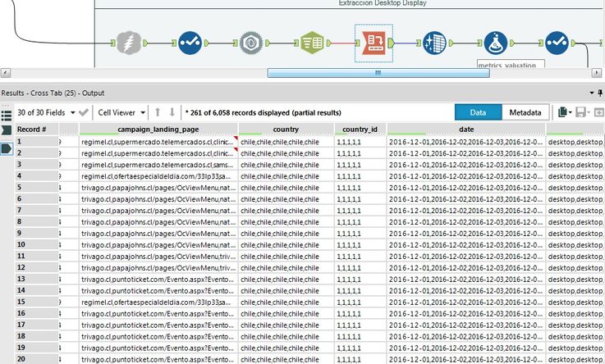
Task: Click the new window results icon
Action: tap(598, 112)
